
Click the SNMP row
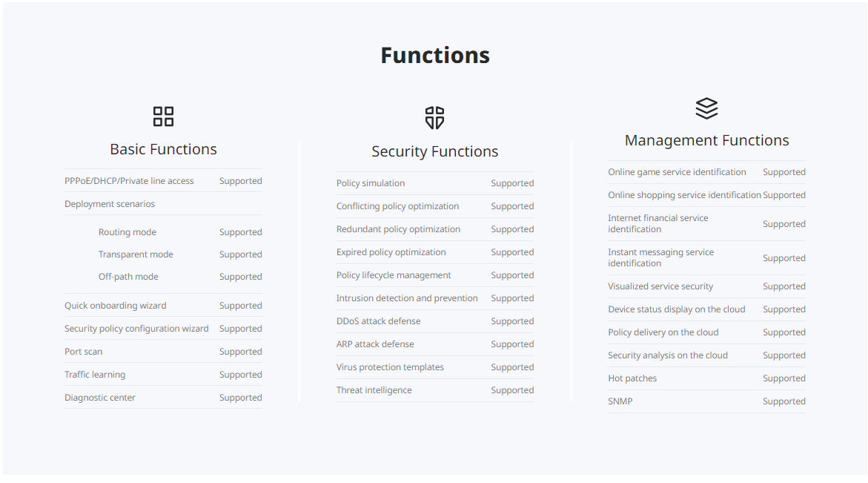coord(620,401)
